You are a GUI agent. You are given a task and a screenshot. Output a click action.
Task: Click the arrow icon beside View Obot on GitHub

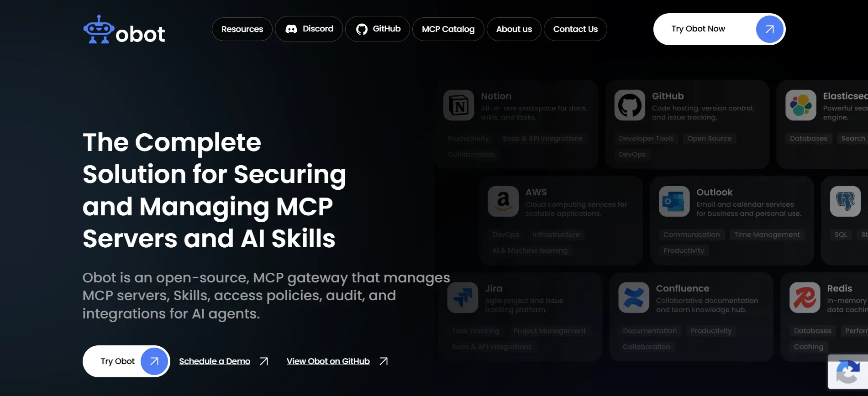click(384, 361)
